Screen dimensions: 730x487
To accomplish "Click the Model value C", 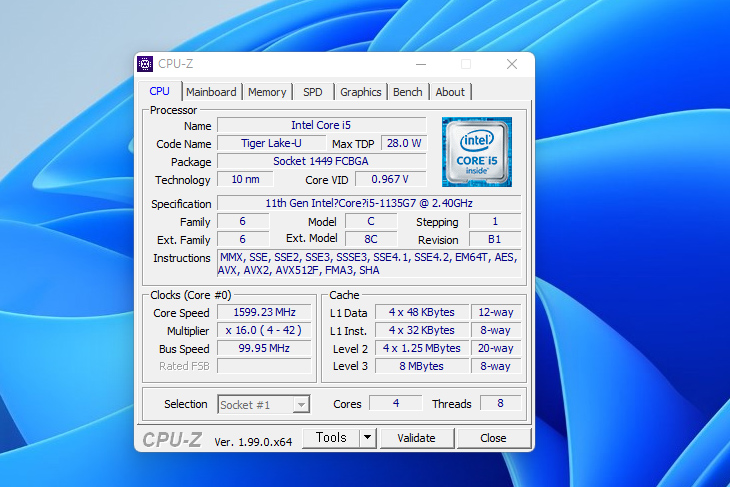I will [x=371, y=221].
